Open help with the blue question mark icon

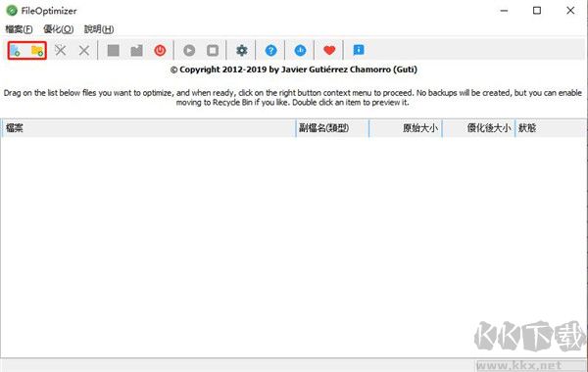[x=271, y=50]
